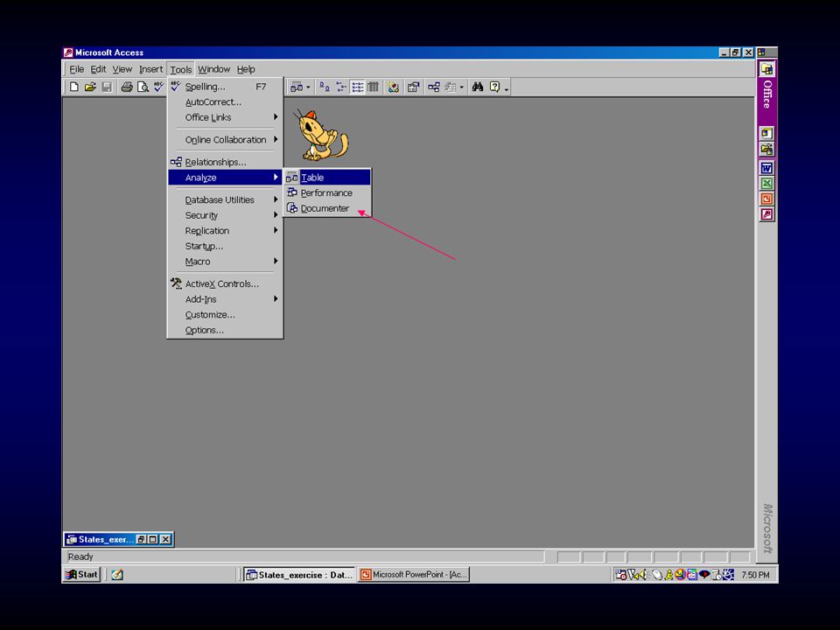
Task: Click the Open folder toolbar icon
Action: click(x=90, y=87)
